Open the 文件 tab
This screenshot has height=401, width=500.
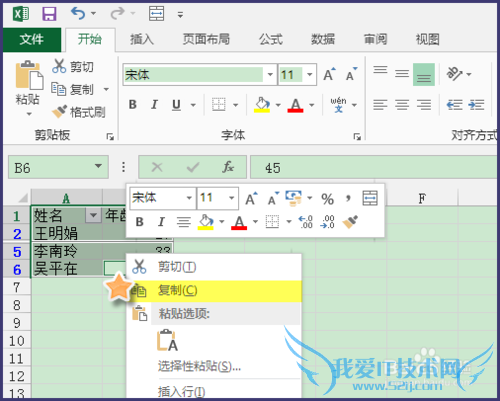[32, 40]
